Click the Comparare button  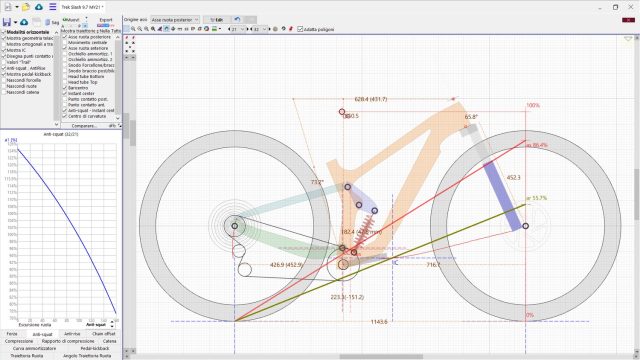pyautogui.click(x=84, y=126)
